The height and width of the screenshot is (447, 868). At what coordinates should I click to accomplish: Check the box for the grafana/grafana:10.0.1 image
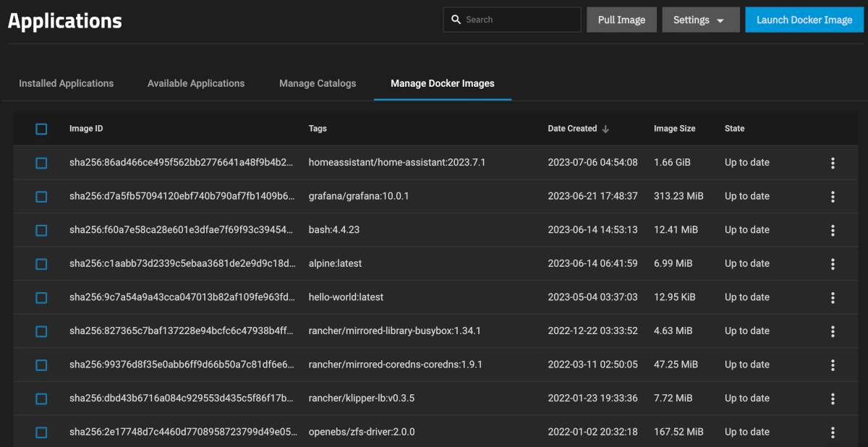click(x=41, y=196)
